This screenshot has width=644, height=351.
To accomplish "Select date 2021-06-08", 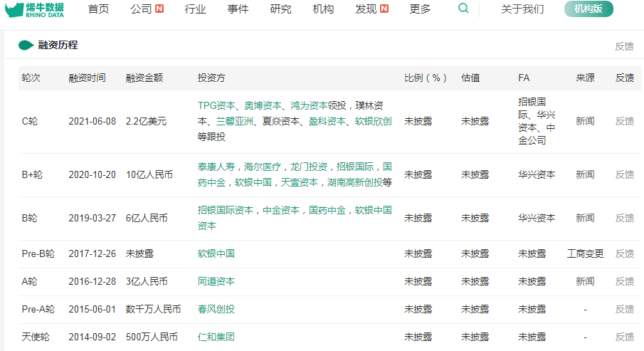I will click(x=93, y=121).
